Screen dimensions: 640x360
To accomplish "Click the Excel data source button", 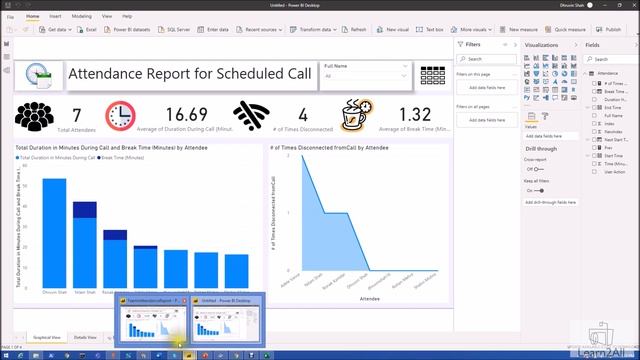I will (87, 30).
